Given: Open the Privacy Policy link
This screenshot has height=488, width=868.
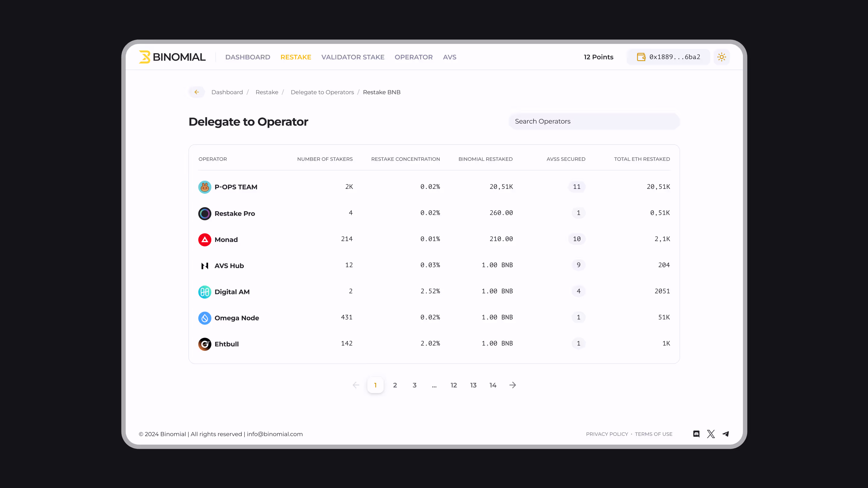Looking at the screenshot, I should tap(607, 434).
